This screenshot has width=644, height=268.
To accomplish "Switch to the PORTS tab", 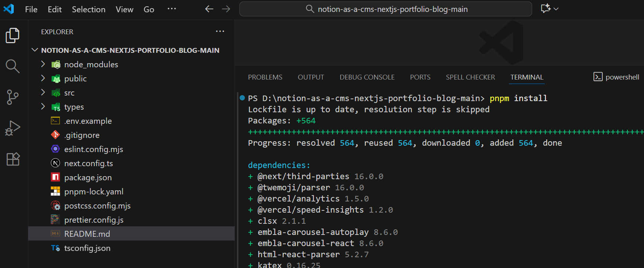I will tap(420, 77).
